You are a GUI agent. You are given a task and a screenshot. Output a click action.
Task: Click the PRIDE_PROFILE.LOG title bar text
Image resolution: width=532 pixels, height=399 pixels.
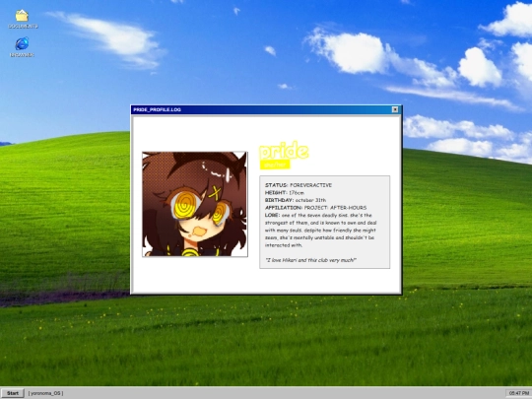coord(157,109)
